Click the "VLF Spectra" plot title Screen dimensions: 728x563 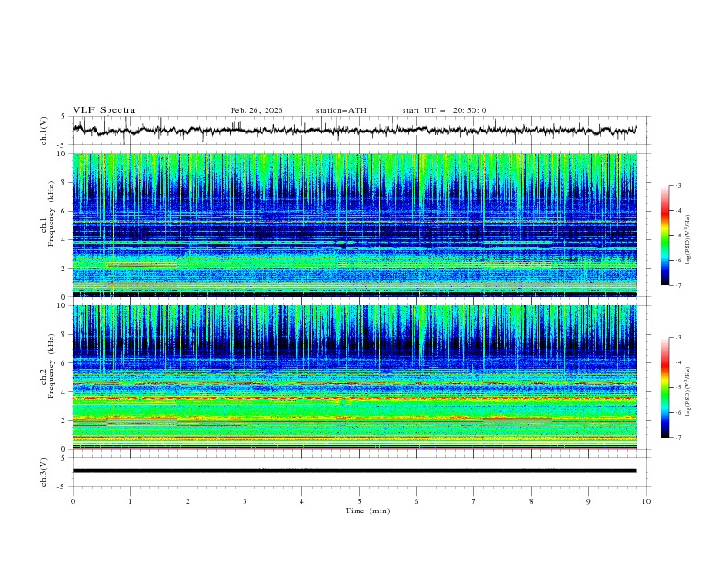pos(104,110)
